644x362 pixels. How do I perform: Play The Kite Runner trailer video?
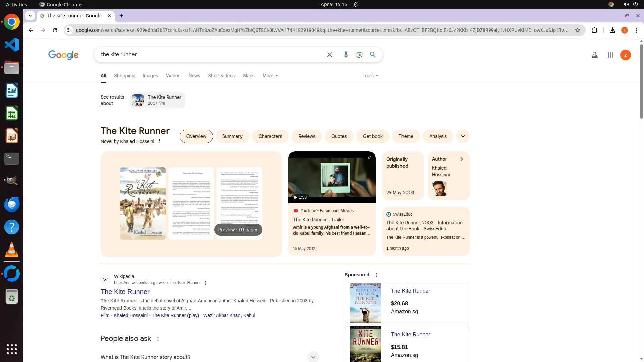332,178
